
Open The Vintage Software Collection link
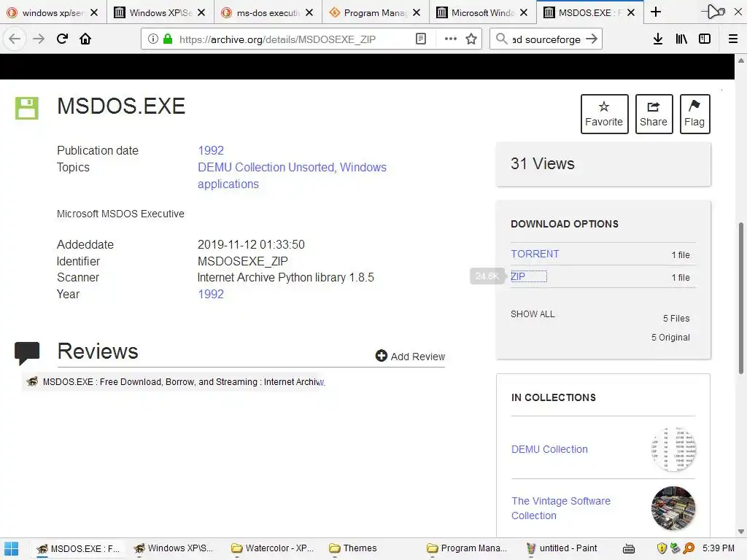click(x=561, y=508)
